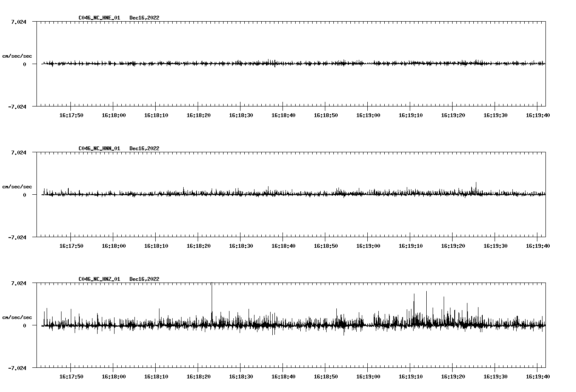Screen dimensions: 576x392
Task: Click the 16:18:20 tick label on middle axis
Action: click(x=198, y=245)
